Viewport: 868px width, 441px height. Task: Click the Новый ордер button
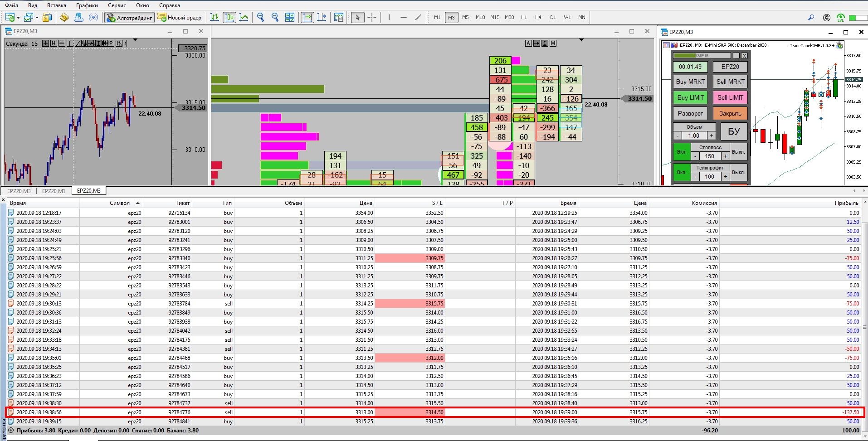pyautogui.click(x=180, y=17)
